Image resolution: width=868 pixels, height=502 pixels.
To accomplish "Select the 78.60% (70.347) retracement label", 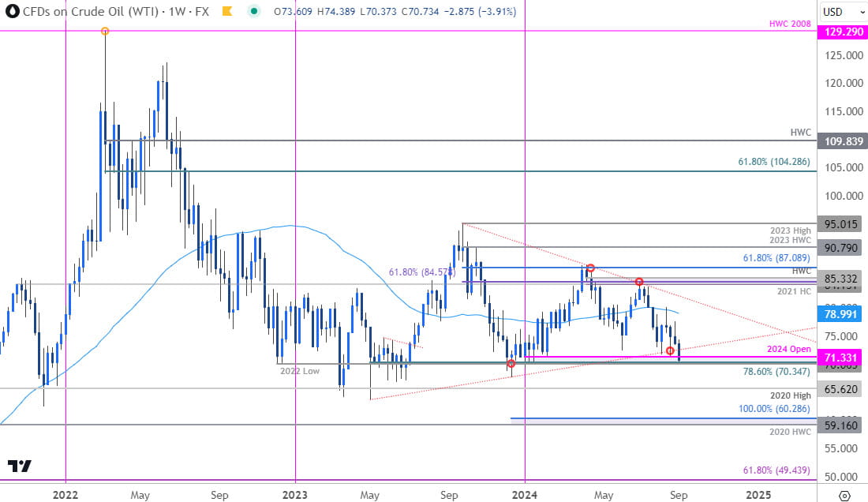I will 776,372.
